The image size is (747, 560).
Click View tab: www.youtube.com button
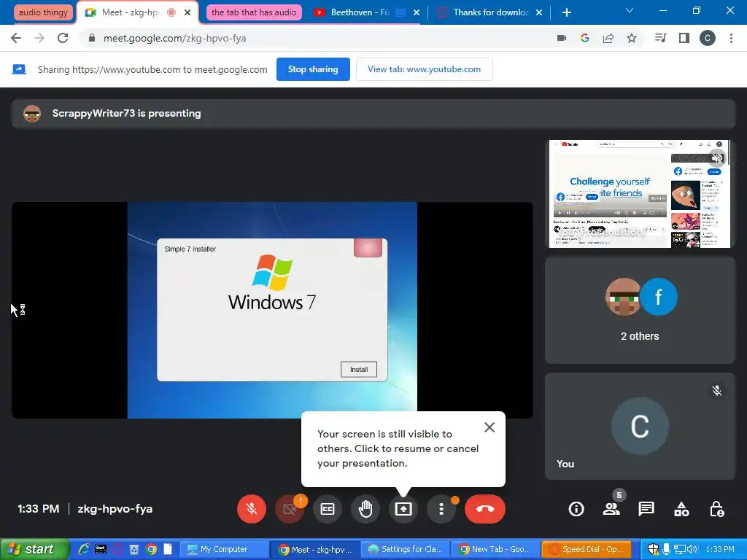coord(424,69)
